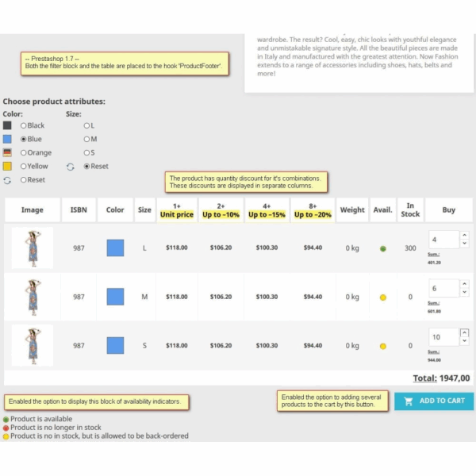The width and height of the screenshot is (476, 476).
Task: Choose the Yellow color radio option
Action: [24, 167]
